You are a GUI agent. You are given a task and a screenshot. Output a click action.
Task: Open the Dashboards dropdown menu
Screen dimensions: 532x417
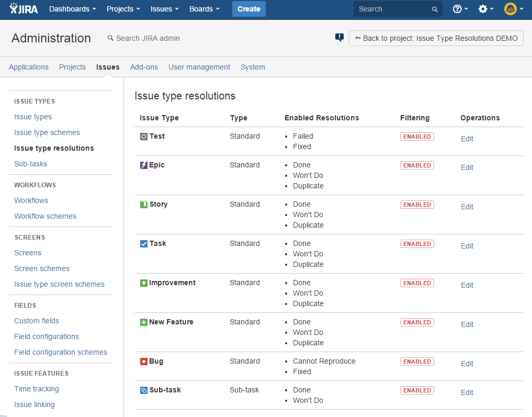click(73, 9)
